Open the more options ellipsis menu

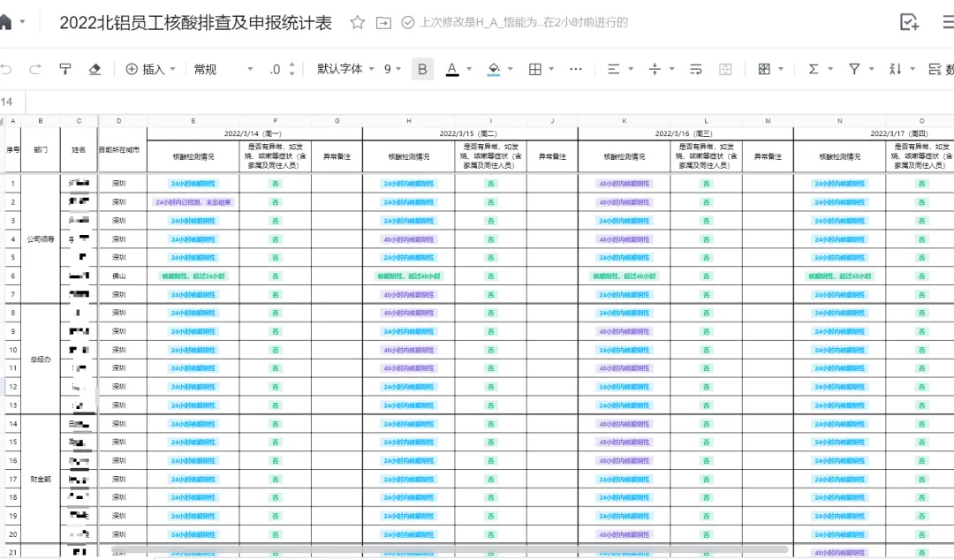[576, 69]
